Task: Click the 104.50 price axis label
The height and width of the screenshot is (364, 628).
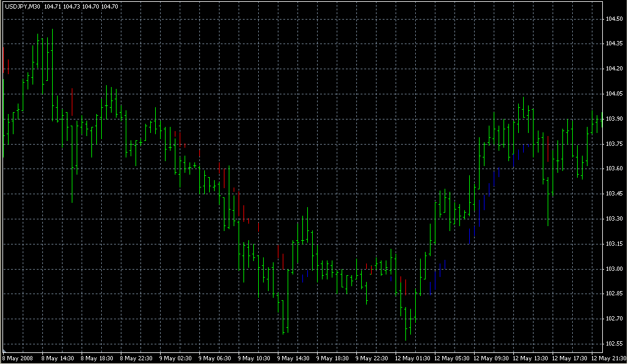Action: [x=615, y=18]
